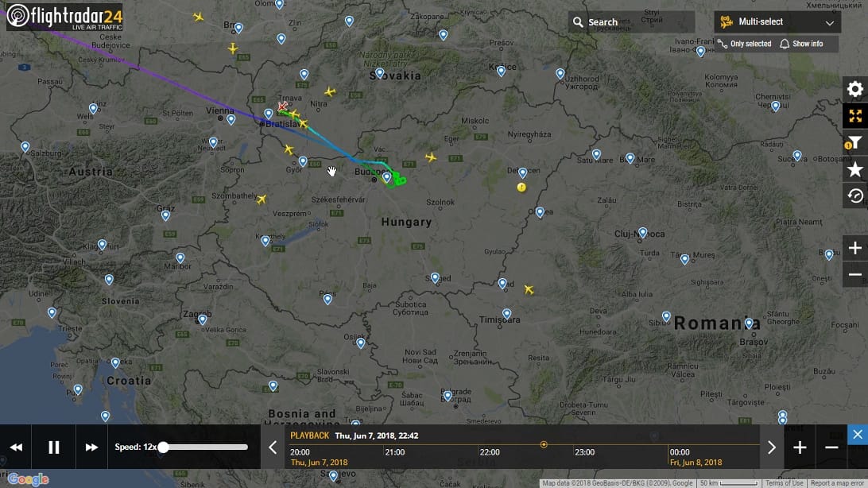Screen dimensions: 868x488
Task: Click Report a map error link
Action: 837,483
